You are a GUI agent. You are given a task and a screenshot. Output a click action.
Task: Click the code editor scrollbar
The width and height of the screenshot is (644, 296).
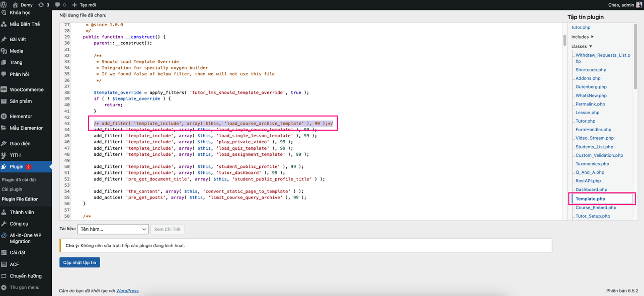[564, 40]
